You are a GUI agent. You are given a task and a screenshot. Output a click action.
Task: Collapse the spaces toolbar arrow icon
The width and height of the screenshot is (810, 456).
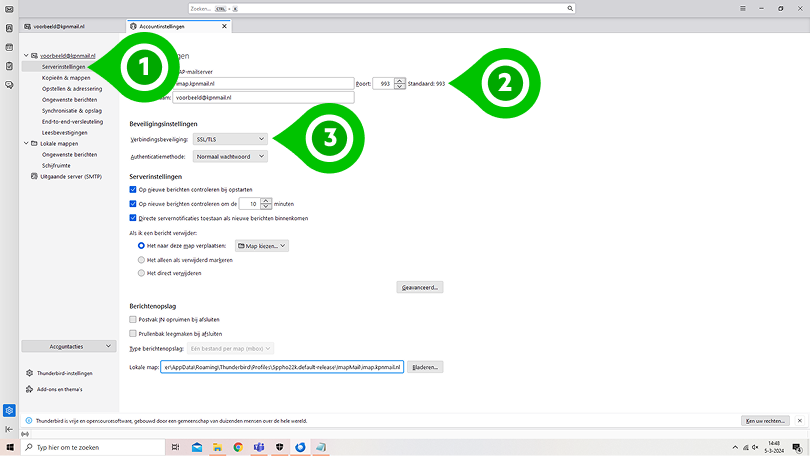pos(9,429)
